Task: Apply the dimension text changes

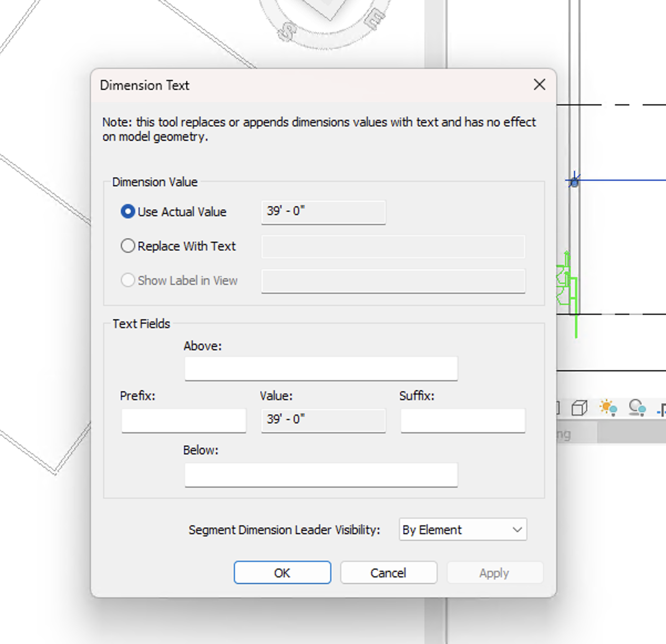Action: [494, 573]
